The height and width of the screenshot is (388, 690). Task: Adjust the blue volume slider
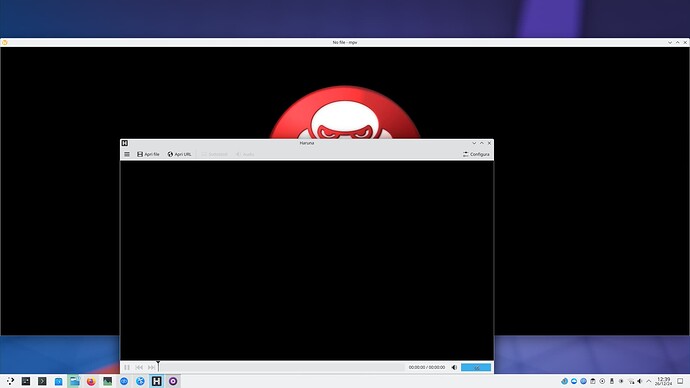point(476,367)
